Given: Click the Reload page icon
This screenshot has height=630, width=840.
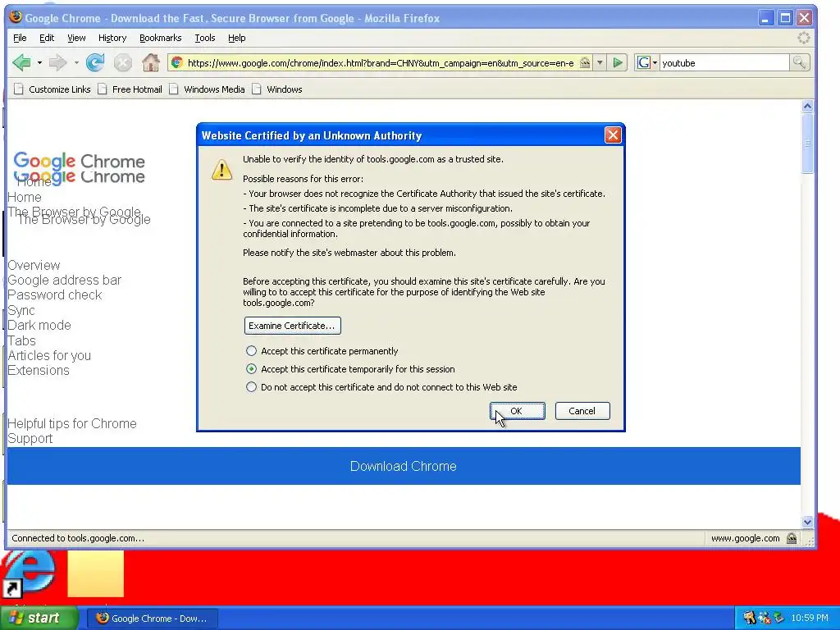Looking at the screenshot, I should pos(95,62).
